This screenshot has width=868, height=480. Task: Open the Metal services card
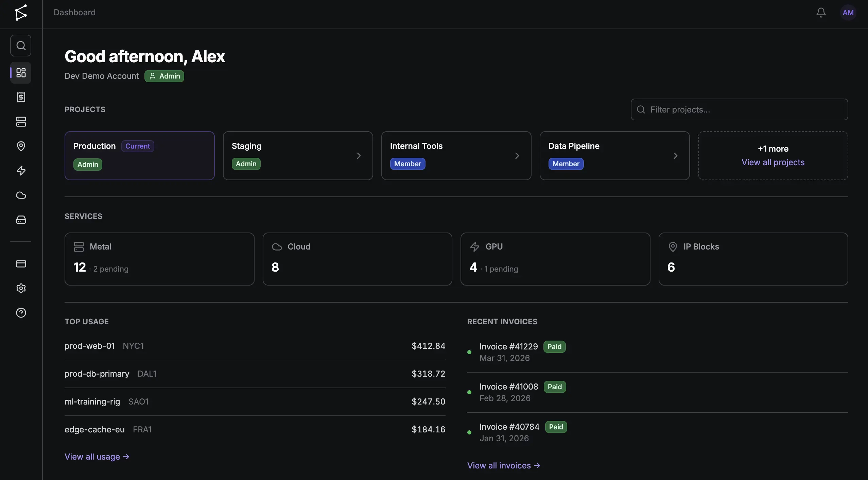(159, 259)
